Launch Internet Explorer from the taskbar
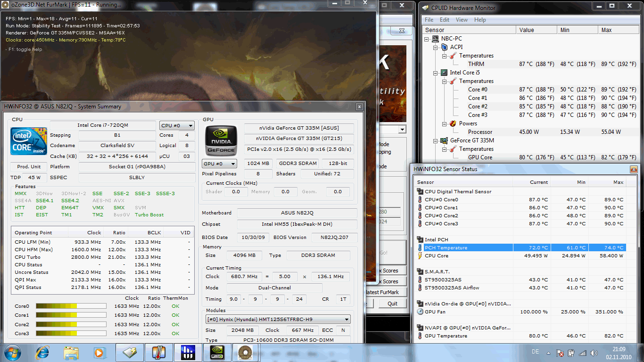Viewport: 644px width, 362px height. point(42,353)
